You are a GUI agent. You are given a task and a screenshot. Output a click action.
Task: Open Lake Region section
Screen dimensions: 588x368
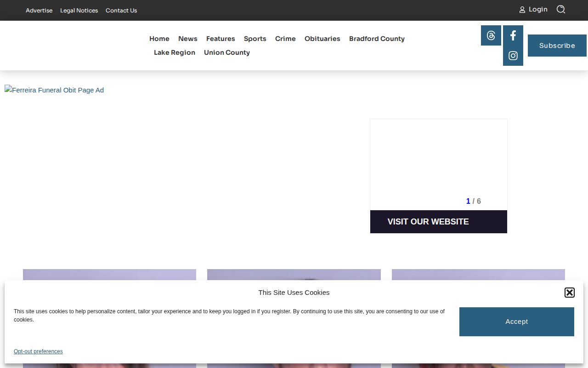click(175, 52)
